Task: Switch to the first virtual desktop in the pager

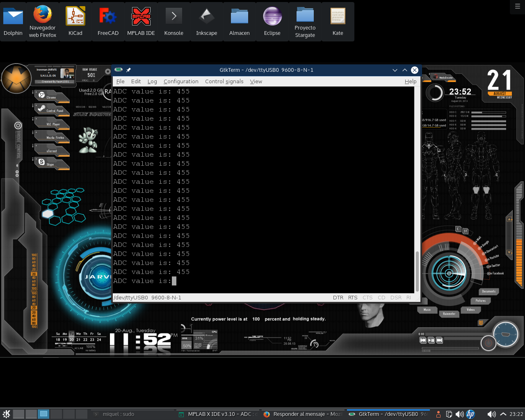Action: click(18, 414)
